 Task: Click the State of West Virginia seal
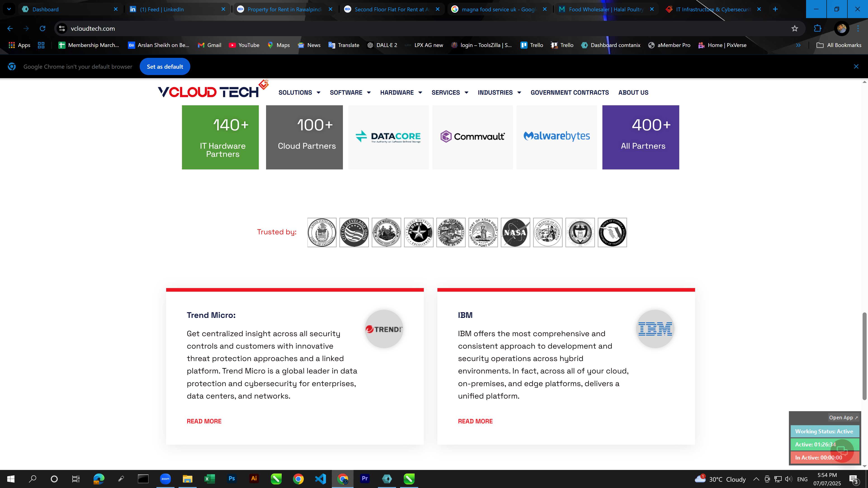tap(386, 232)
